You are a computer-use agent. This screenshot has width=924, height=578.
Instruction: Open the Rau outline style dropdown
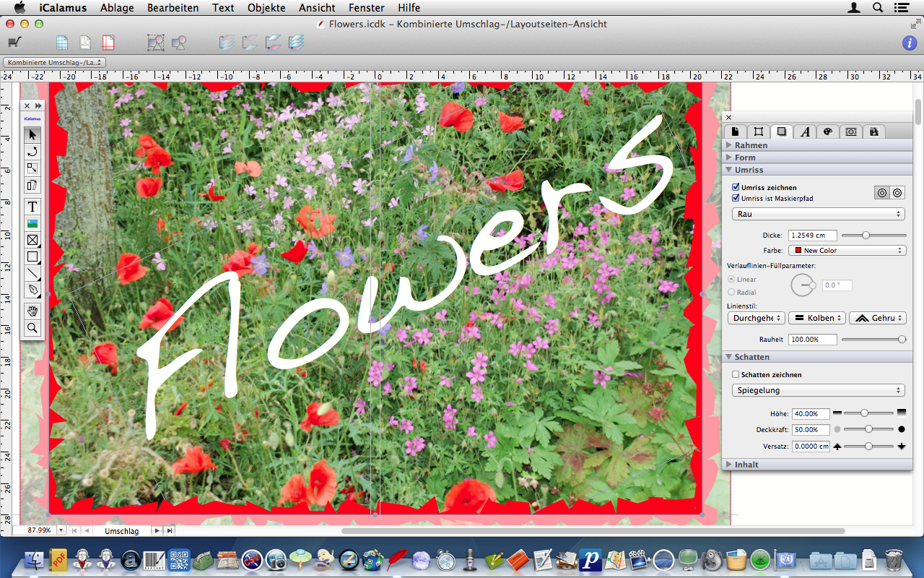pos(819,214)
